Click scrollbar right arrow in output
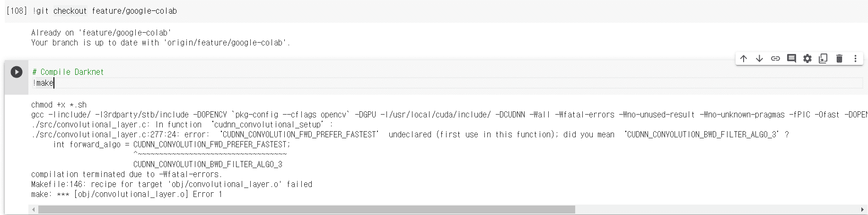The height and width of the screenshot is (215, 868). coord(862,209)
